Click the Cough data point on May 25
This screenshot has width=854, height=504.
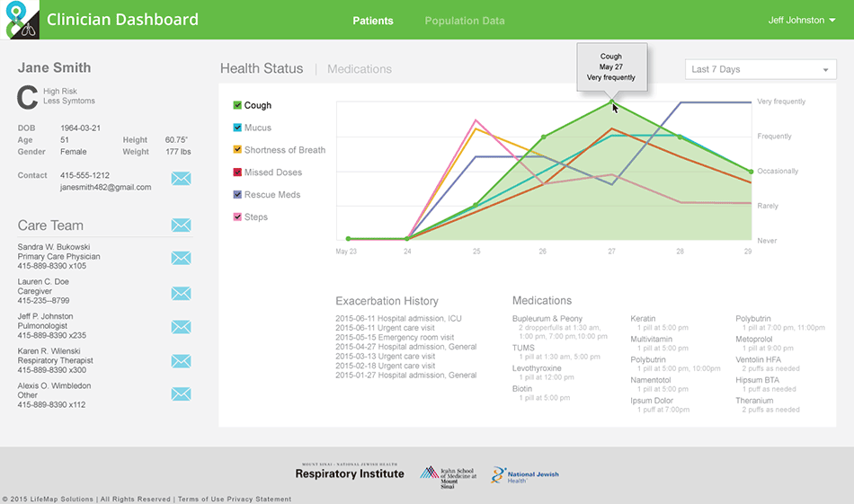coord(476,205)
